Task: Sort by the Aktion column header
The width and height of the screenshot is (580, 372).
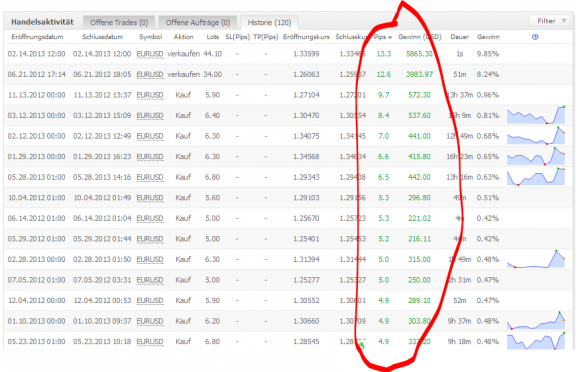Action: point(183,37)
